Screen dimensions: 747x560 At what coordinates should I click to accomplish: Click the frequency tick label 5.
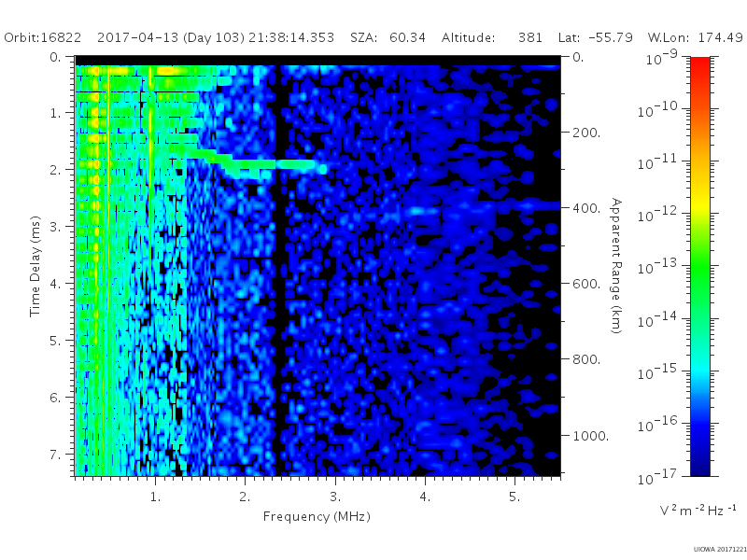(514, 497)
